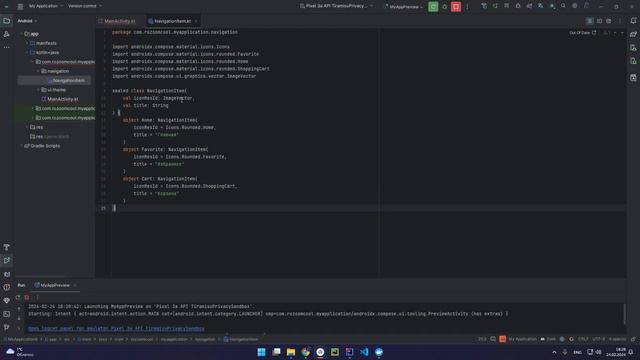The width and height of the screenshot is (640, 360).
Task: Select the navigation package folder
Action: (x=55, y=71)
